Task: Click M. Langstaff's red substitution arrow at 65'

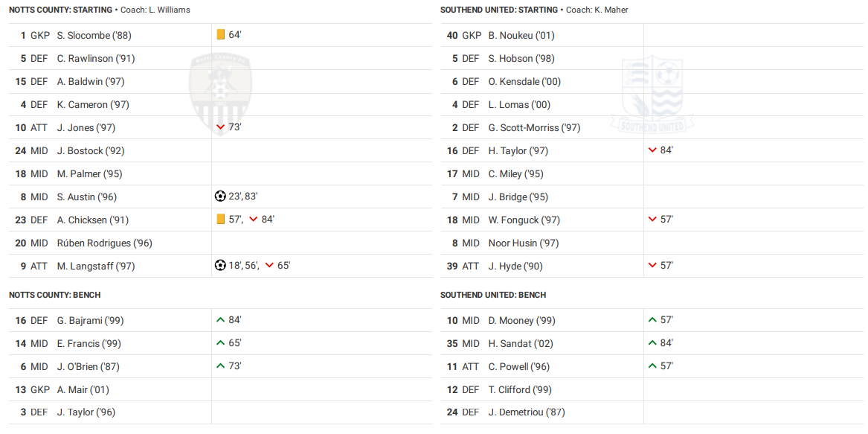Action: (269, 266)
